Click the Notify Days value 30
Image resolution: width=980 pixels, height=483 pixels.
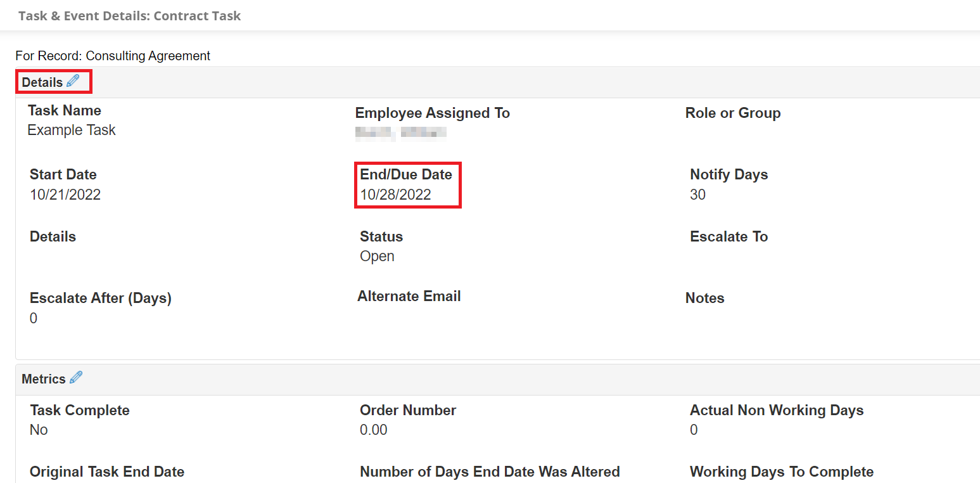697,195
